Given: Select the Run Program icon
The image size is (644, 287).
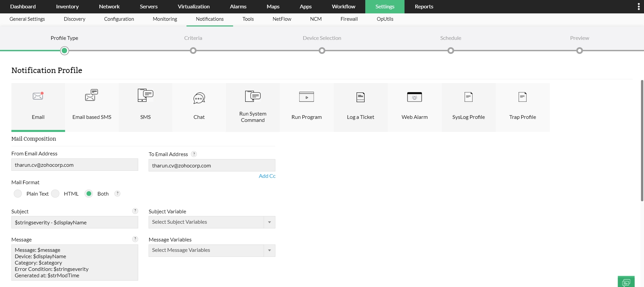Looking at the screenshot, I should (307, 97).
